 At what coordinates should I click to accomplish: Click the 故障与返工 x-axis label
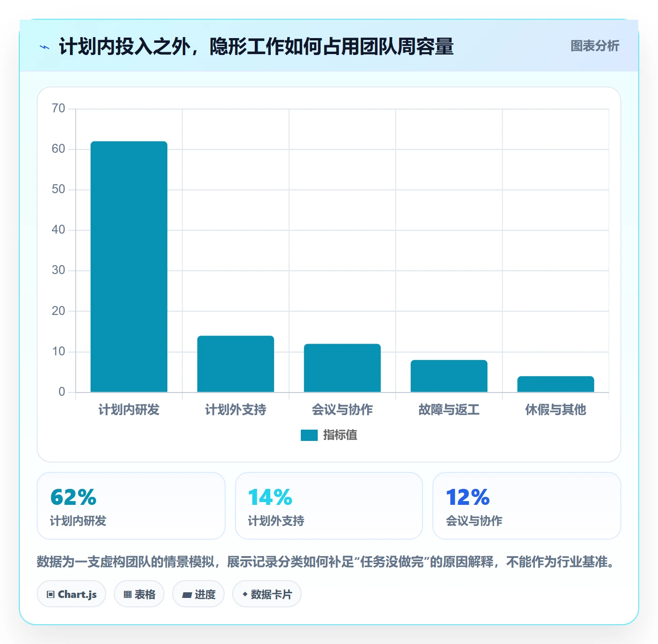click(449, 410)
